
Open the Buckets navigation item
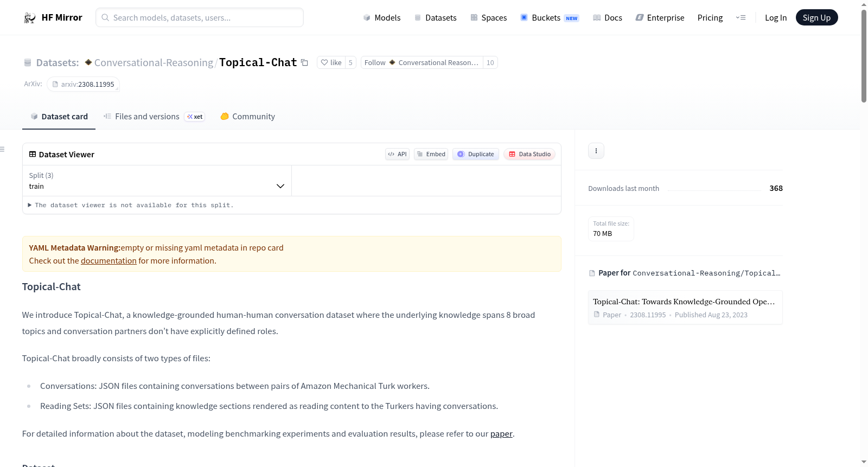(x=550, y=18)
